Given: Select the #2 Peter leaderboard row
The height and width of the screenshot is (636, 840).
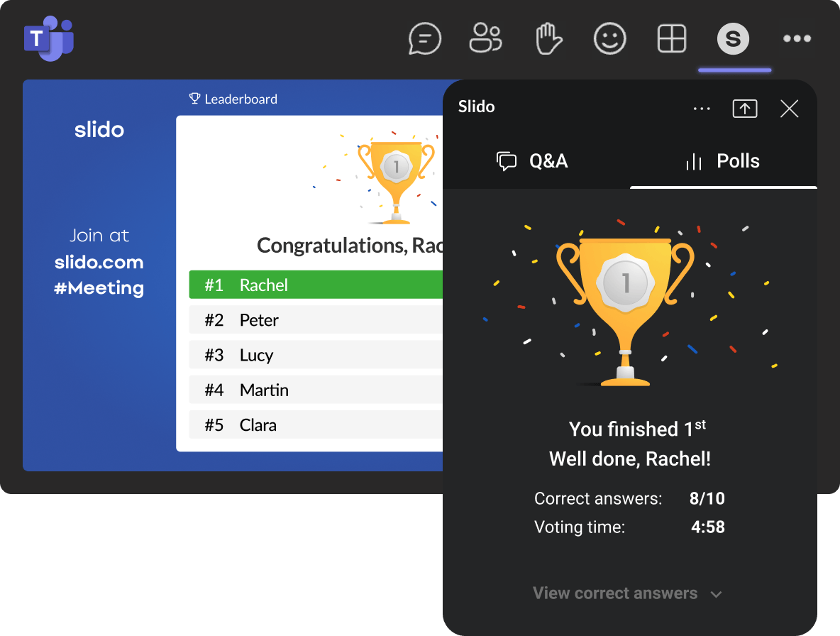Looking at the screenshot, I should [x=316, y=320].
